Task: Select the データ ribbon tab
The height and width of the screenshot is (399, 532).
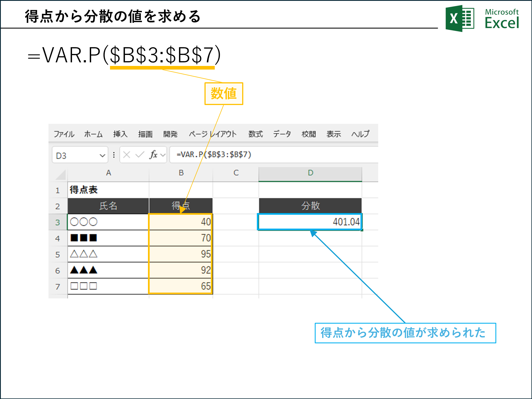Action: 282,134
